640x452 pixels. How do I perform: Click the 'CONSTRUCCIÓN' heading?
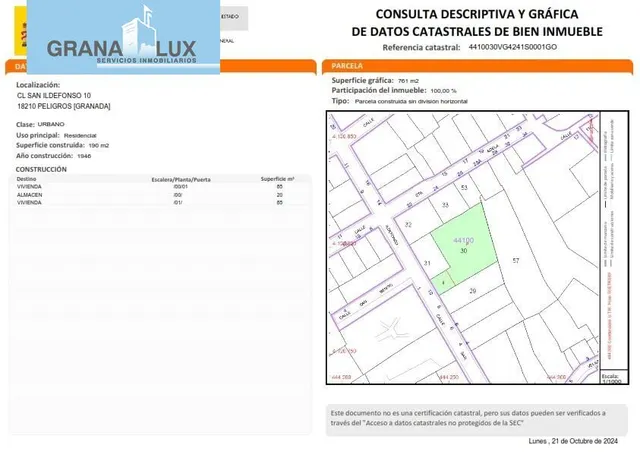point(41,169)
